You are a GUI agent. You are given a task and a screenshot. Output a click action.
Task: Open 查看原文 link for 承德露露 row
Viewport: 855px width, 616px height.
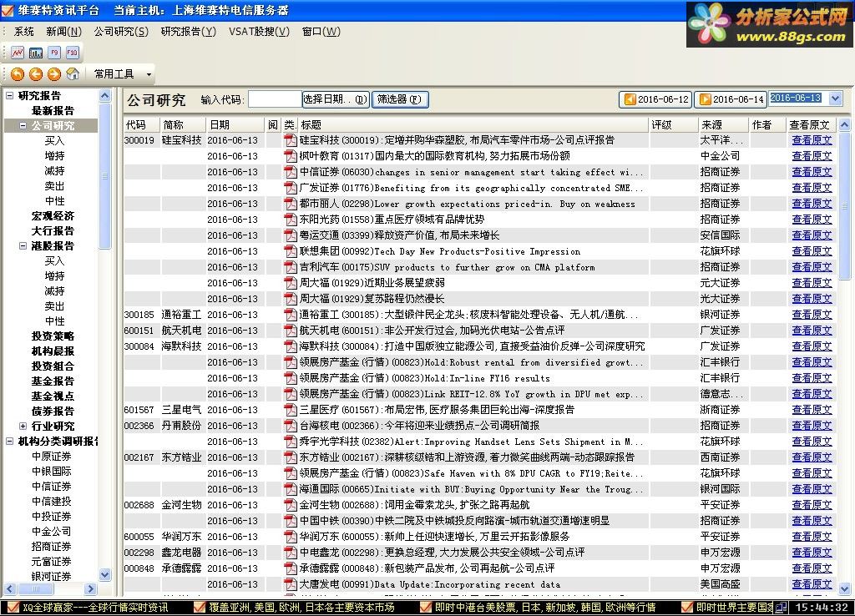(812, 568)
